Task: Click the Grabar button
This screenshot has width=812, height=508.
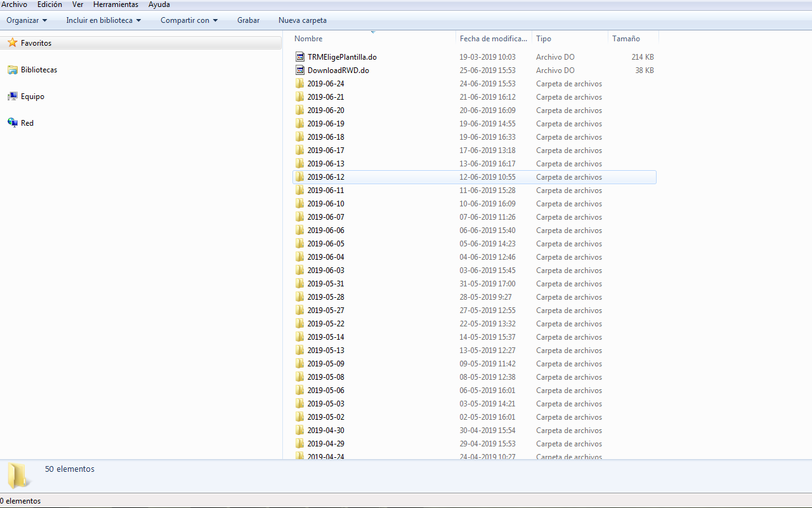Action: pyautogui.click(x=248, y=20)
